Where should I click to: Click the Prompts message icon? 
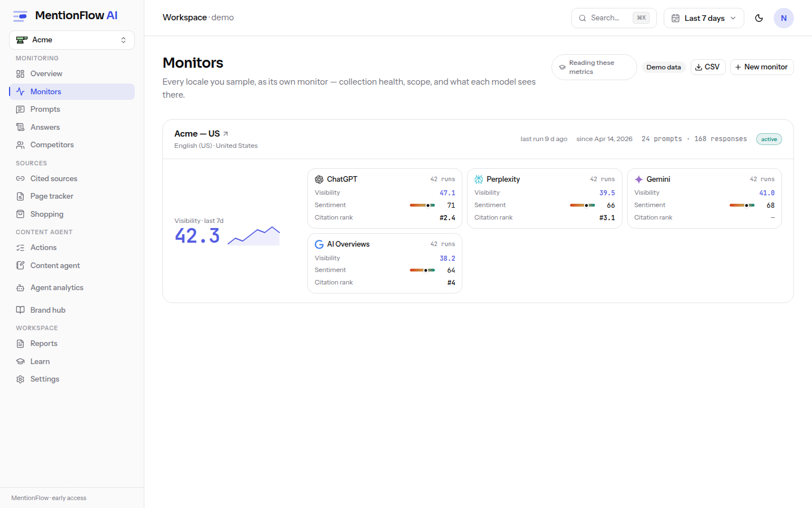20,110
